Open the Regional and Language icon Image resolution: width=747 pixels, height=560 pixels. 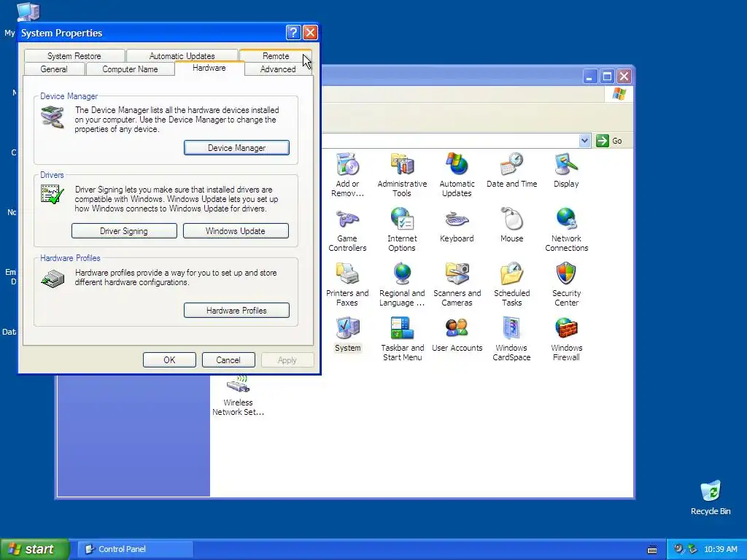(x=402, y=284)
